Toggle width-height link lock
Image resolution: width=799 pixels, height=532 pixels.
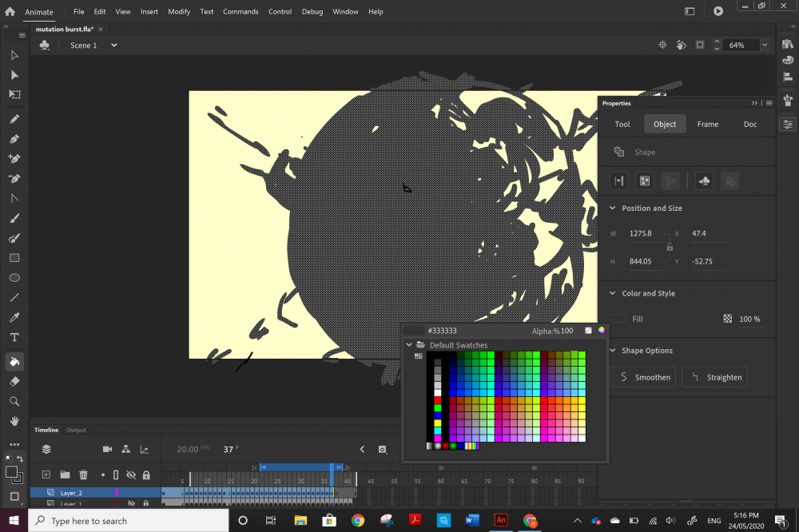(670, 248)
